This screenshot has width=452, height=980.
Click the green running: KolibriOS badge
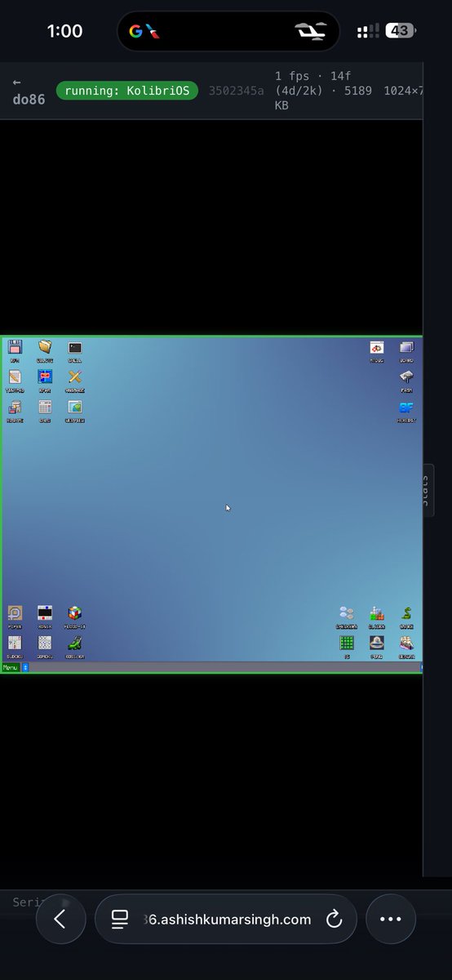pos(127,90)
